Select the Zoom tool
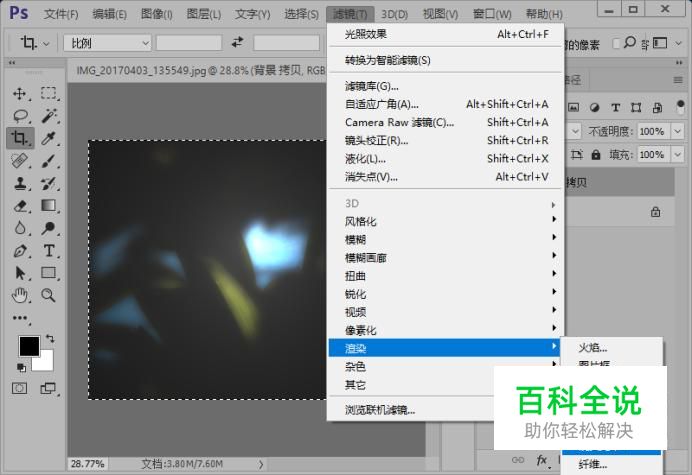 pos(48,295)
